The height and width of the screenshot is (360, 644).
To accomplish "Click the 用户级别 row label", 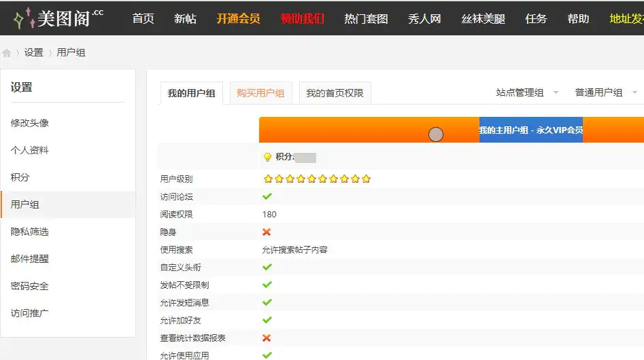I will [x=176, y=179].
